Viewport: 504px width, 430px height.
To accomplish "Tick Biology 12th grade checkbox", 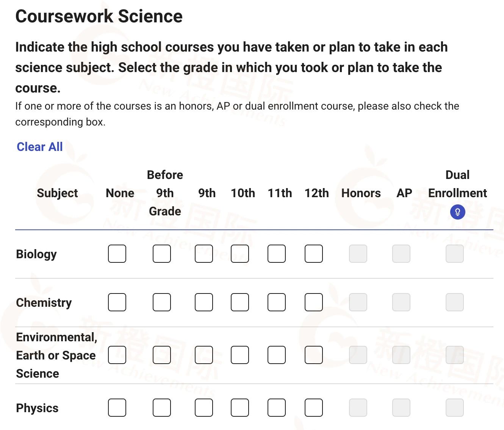I will (x=314, y=254).
